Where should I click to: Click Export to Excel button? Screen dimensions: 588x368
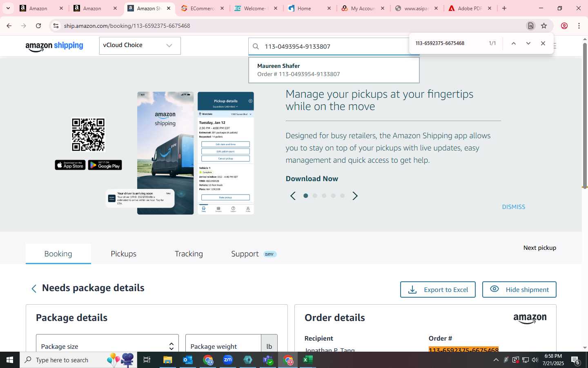pos(438,289)
